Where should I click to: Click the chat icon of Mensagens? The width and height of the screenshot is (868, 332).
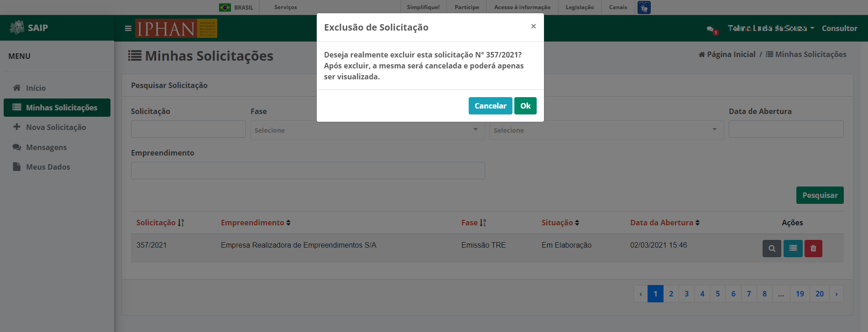[17, 147]
